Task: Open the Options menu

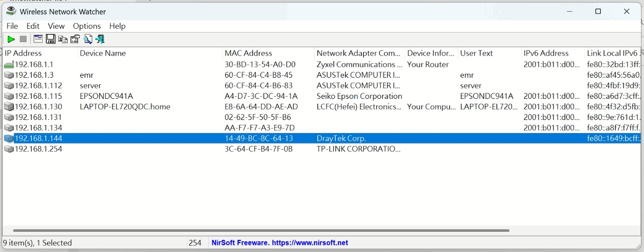Action: coord(87,26)
